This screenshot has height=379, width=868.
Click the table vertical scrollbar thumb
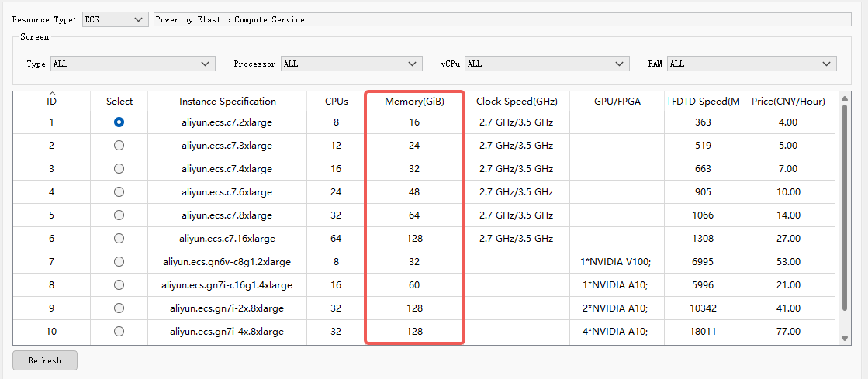(x=844, y=207)
